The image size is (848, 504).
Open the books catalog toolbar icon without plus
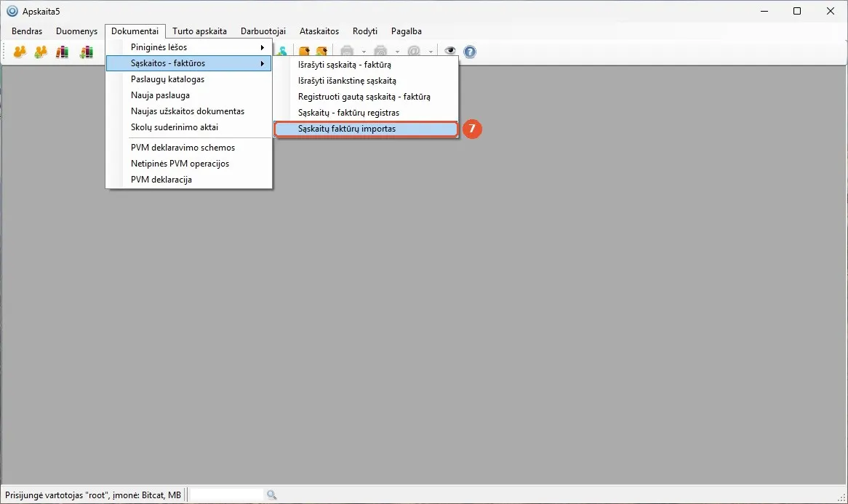coord(63,52)
